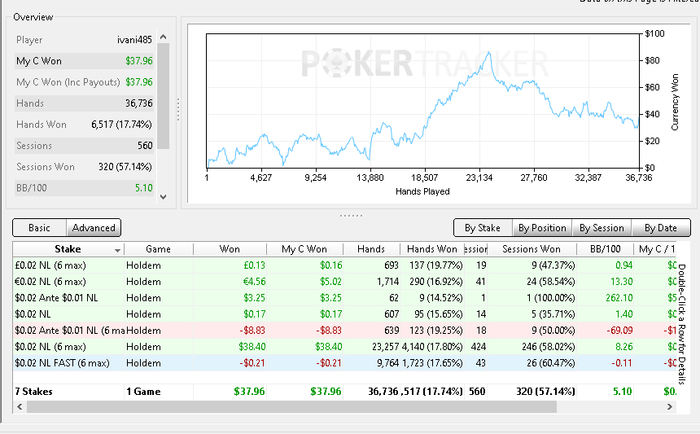This screenshot has width=700, height=434.
Task: Click the Currency Won axis label
Action: pos(675,102)
